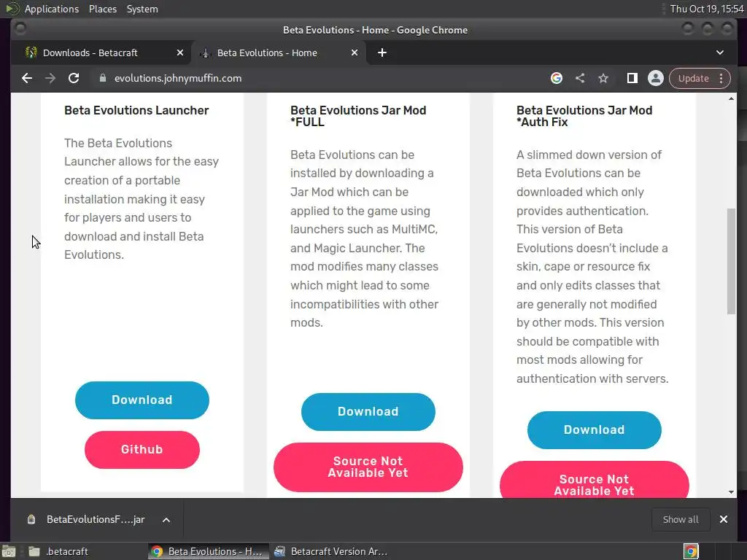Reload the Beta Evolutions page

click(74, 78)
